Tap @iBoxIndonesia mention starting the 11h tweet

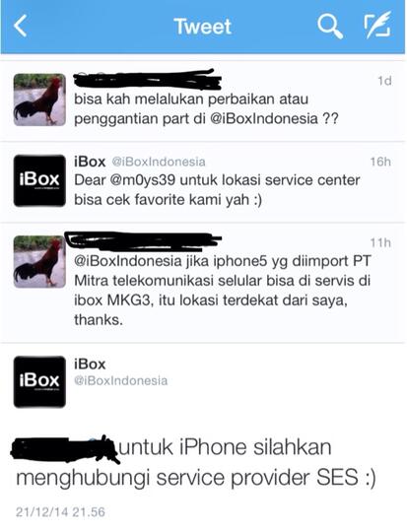point(128,261)
